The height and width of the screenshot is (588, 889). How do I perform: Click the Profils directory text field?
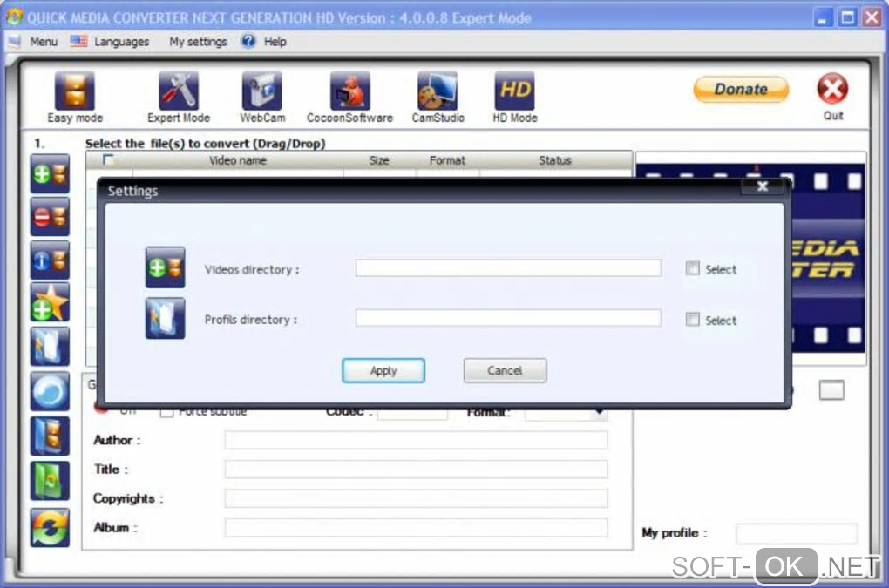click(x=508, y=318)
